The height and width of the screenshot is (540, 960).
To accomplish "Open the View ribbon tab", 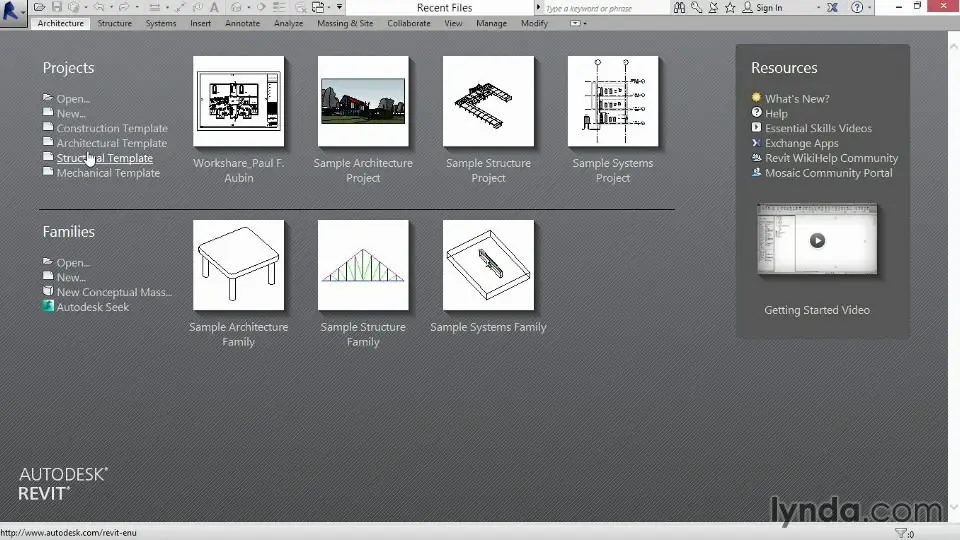I will pos(454,23).
